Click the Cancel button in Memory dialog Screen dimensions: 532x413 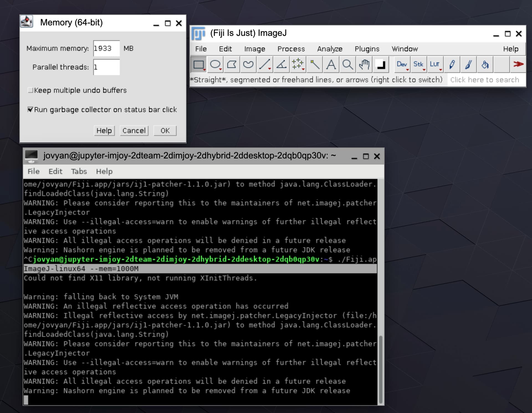pyautogui.click(x=134, y=131)
